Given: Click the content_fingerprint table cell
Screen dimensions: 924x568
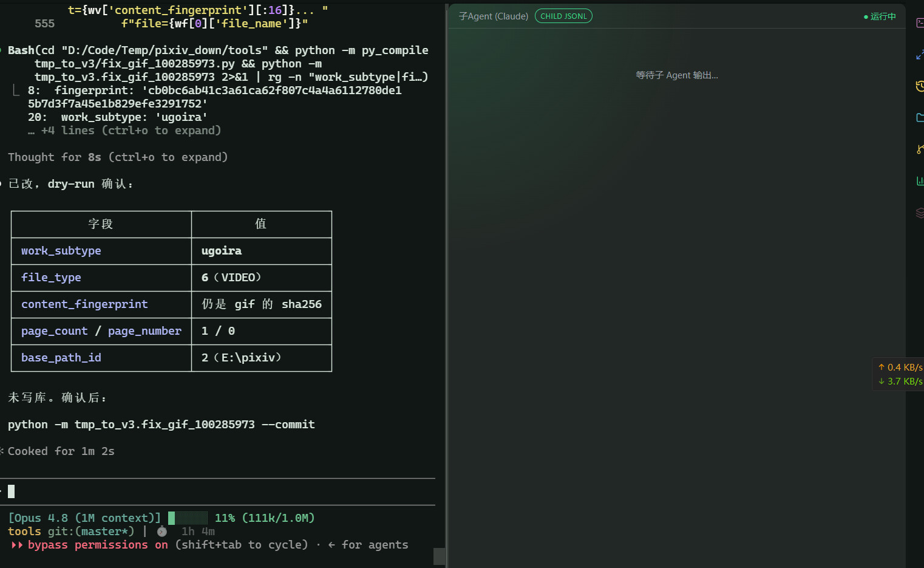Looking at the screenshot, I should pos(101,304).
